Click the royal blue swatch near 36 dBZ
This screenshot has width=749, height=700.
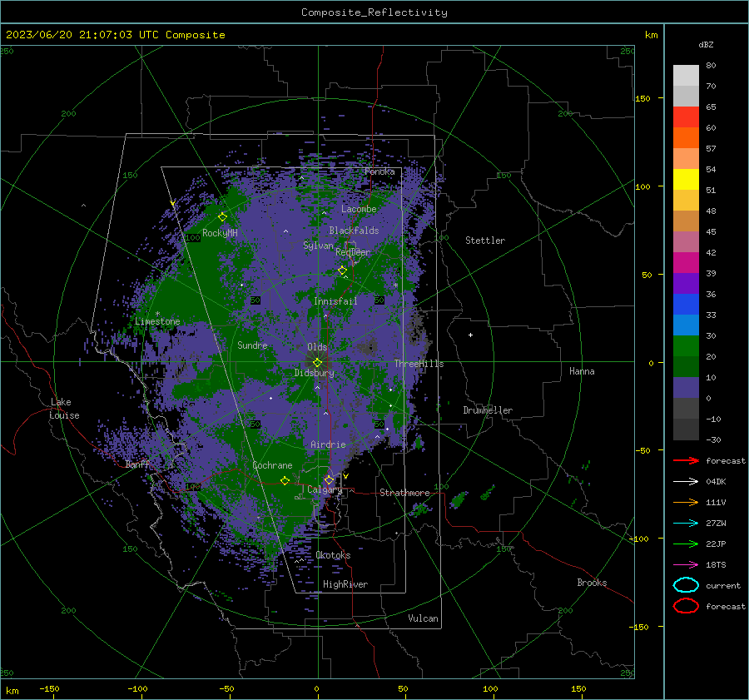coord(686,304)
